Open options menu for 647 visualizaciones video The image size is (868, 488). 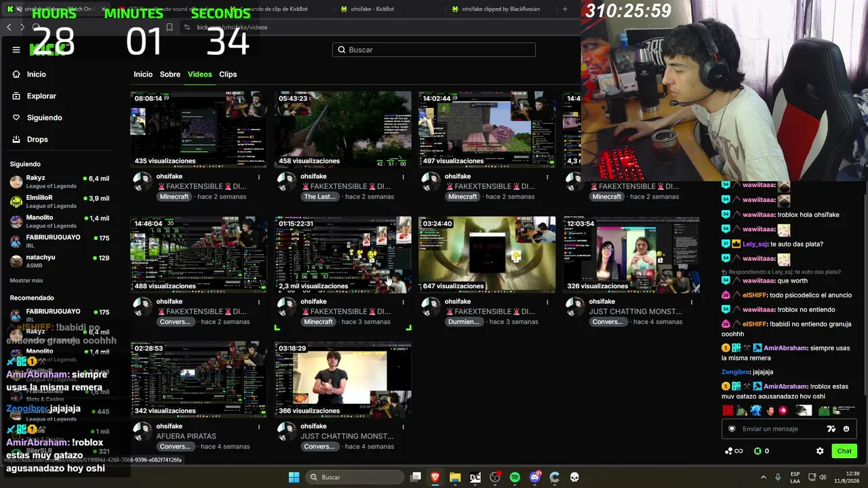[547, 302]
